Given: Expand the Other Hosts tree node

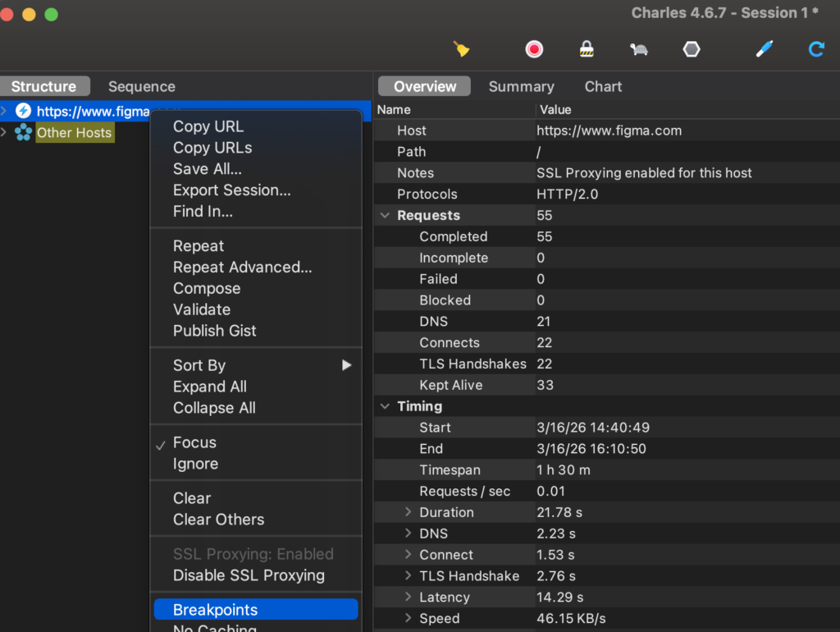Looking at the screenshot, I should [5, 132].
